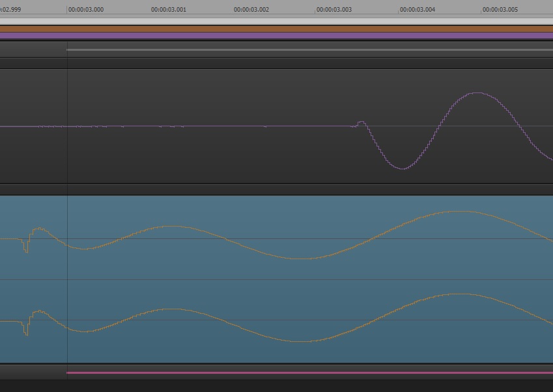Click the deep trough of the purple waveform
The width and height of the screenshot is (553, 392).
[403, 168]
